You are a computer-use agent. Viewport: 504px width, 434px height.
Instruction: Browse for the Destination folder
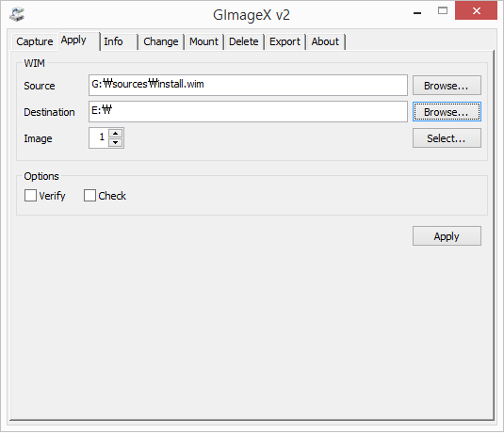click(447, 112)
